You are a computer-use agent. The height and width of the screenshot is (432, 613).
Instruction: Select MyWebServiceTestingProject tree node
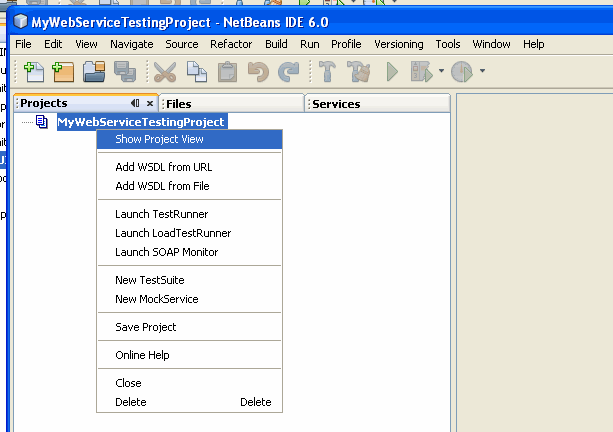point(141,122)
